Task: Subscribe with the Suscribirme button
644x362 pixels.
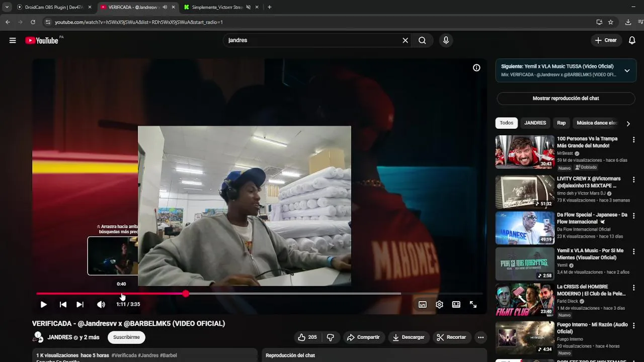Action: click(x=126, y=337)
